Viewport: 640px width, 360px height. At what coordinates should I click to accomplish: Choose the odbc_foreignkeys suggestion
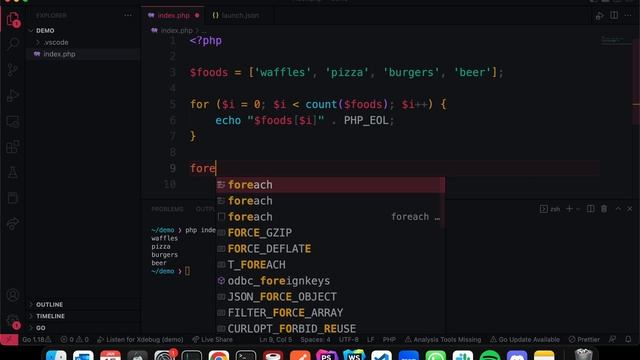pyautogui.click(x=330, y=281)
